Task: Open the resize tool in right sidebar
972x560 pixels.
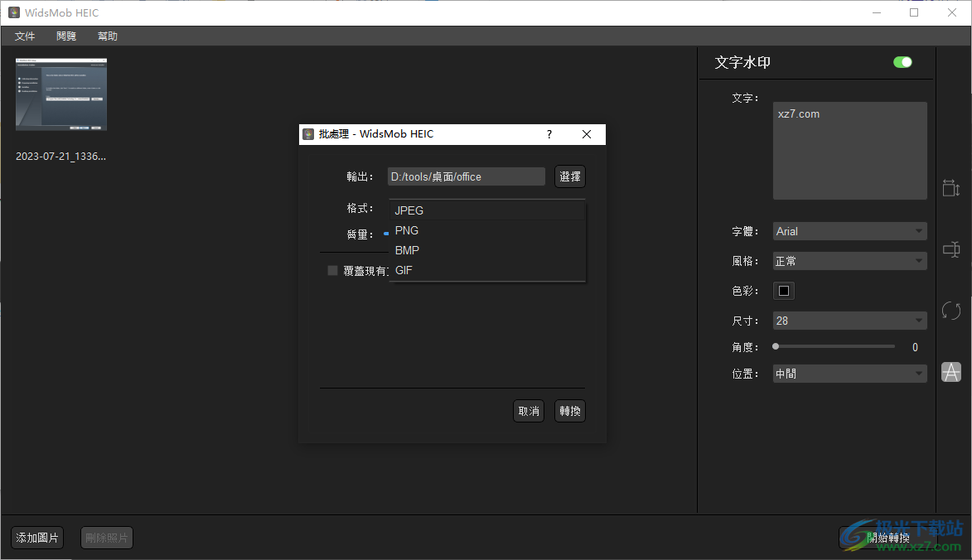Action: coord(951,188)
